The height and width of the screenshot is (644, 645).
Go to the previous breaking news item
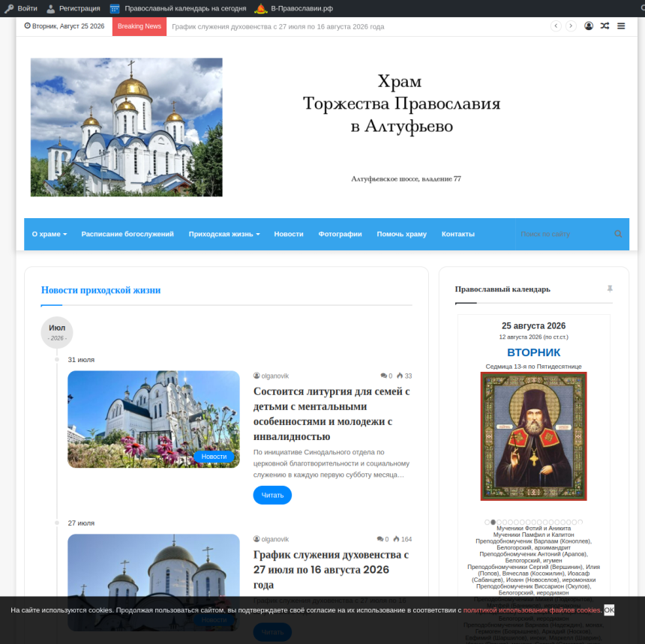tap(556, 26)
